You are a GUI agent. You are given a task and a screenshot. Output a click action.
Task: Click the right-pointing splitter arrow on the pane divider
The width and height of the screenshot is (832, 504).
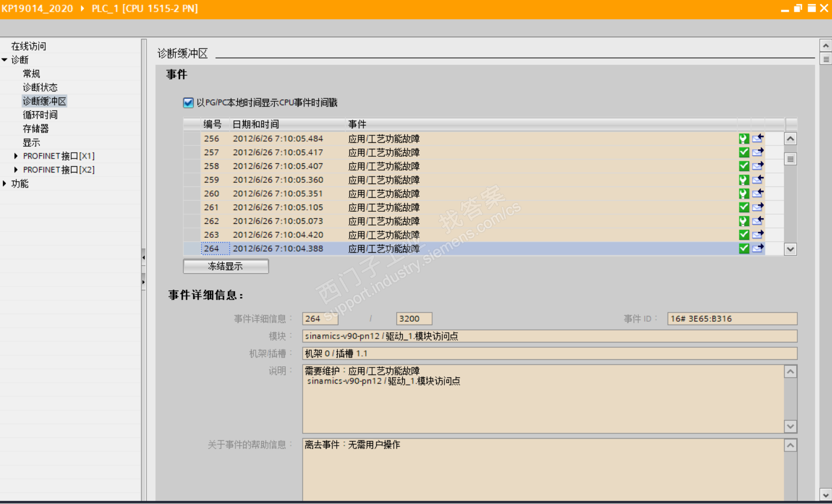click(143, 282)
